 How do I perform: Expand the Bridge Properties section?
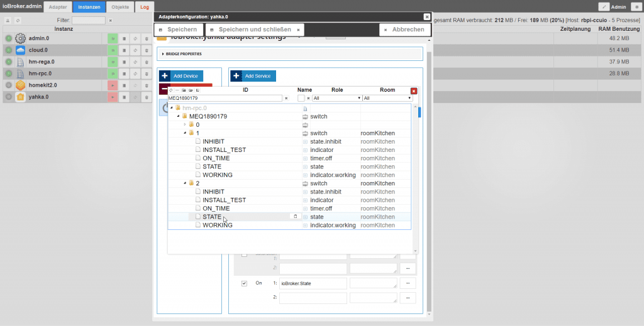click(x=290, y=54)
